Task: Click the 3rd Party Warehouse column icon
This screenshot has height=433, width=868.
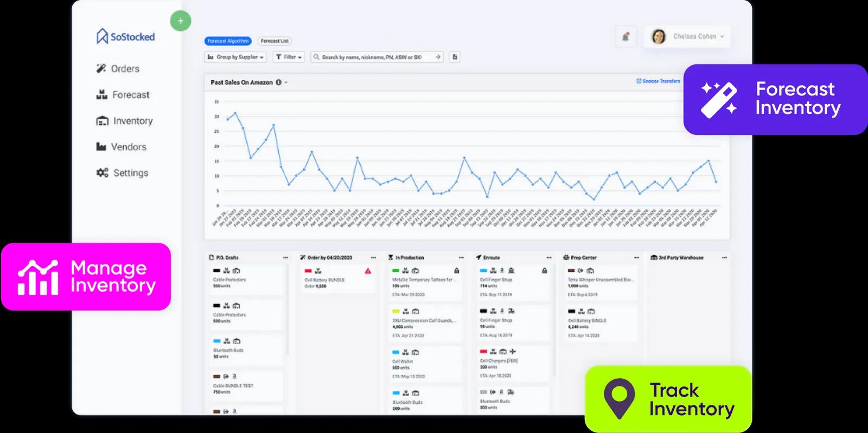Action: (x=654, y=257)
